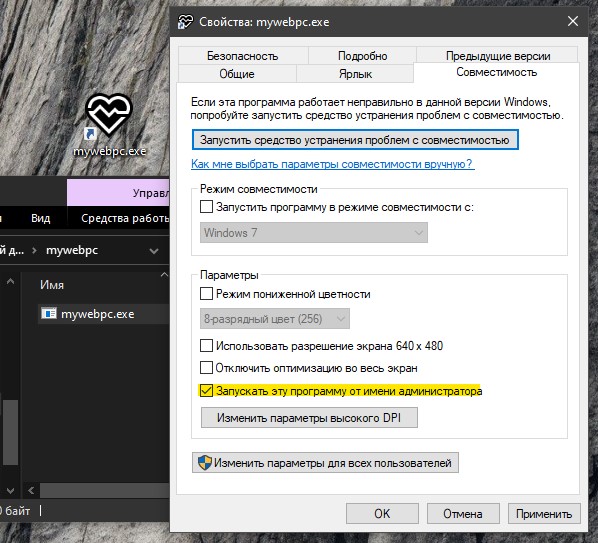Click the Explorer vertical scrollbar thumb
Screen dimensions: 598x543
tap(11, 432)
